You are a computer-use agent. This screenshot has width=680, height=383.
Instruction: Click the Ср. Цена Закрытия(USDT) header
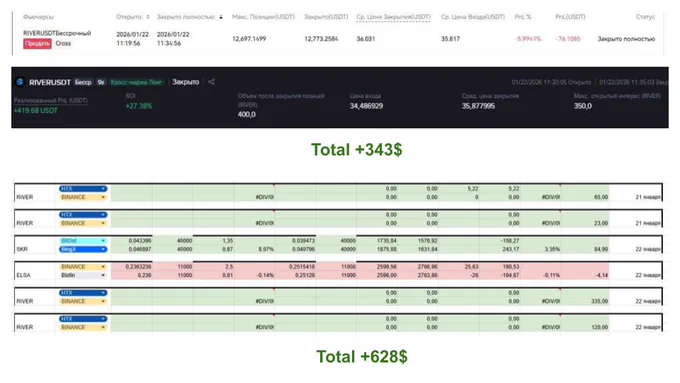393,17
